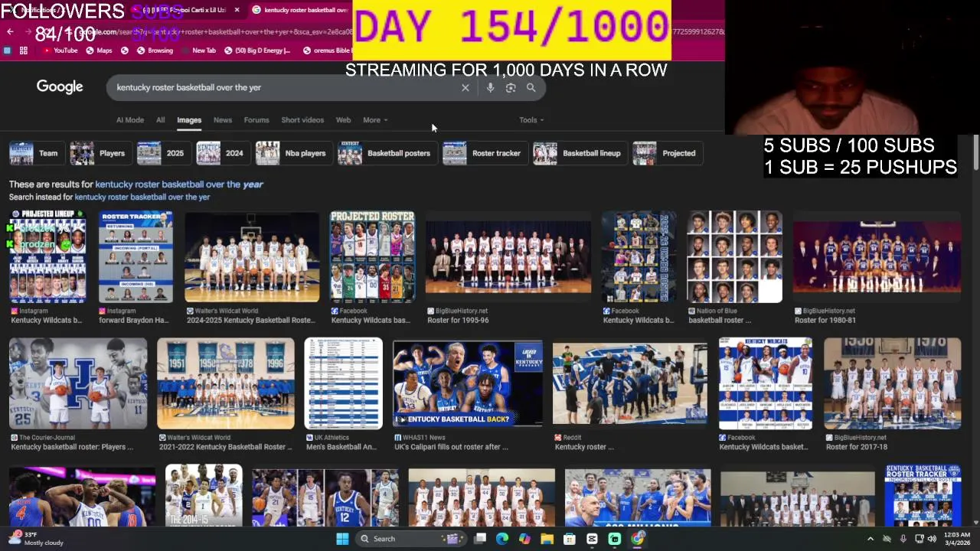Screen dimensions: 980x551
Task: Switch to Web tab
Action: 343,120
